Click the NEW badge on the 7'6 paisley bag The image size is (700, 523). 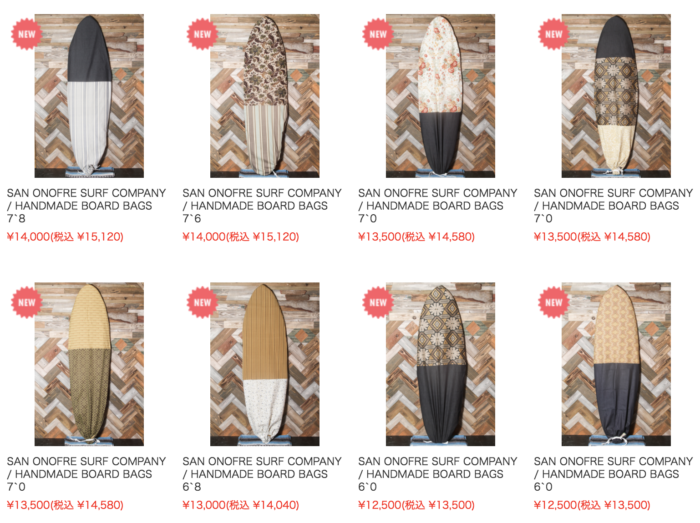[x=202, y=34]
